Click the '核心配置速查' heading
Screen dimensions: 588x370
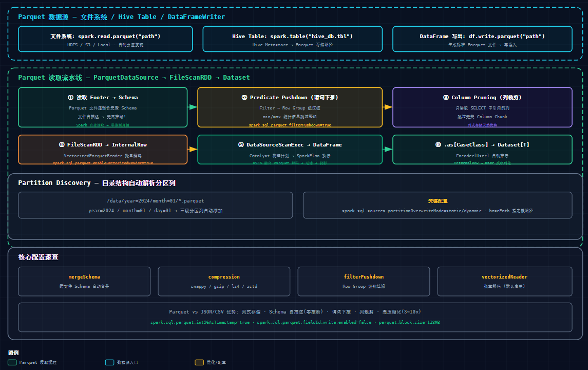[38, 257]
